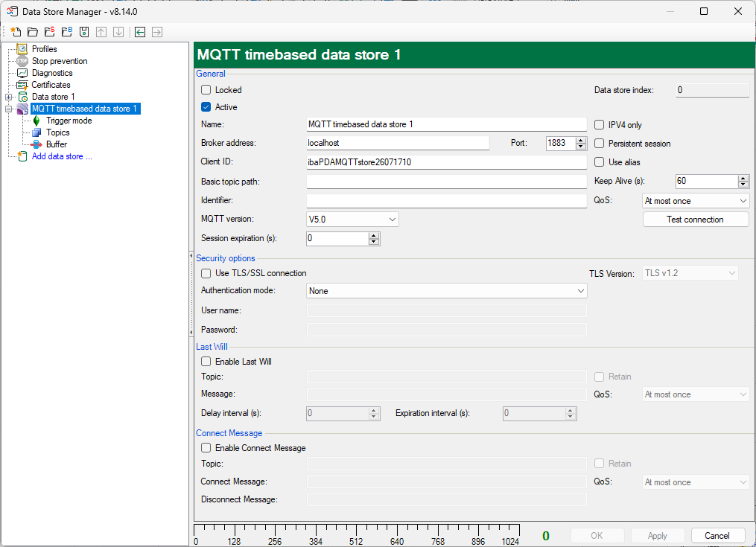
Task: Click the Port number field
Action: coord(561,143)
